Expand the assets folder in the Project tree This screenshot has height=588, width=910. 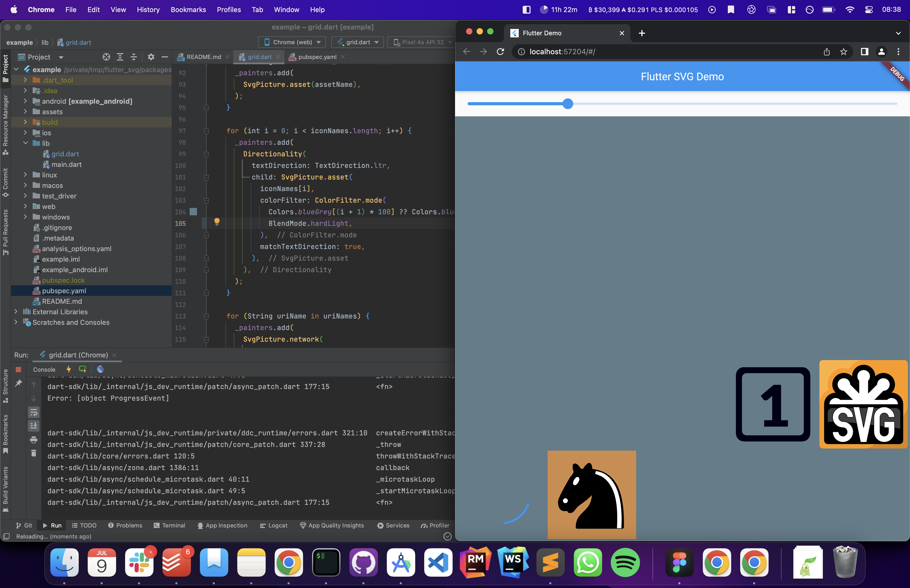(25, 112)
